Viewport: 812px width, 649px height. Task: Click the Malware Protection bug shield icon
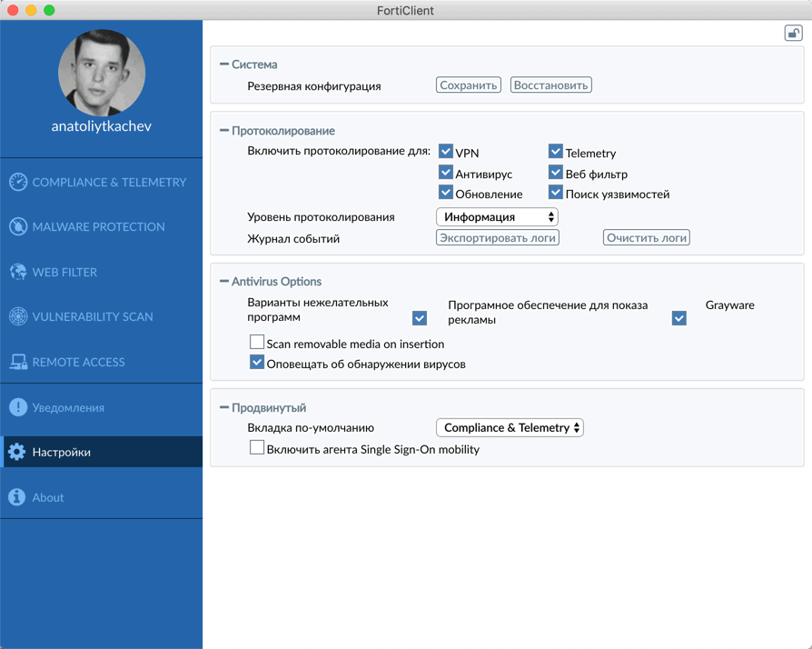tap(18, 226)
